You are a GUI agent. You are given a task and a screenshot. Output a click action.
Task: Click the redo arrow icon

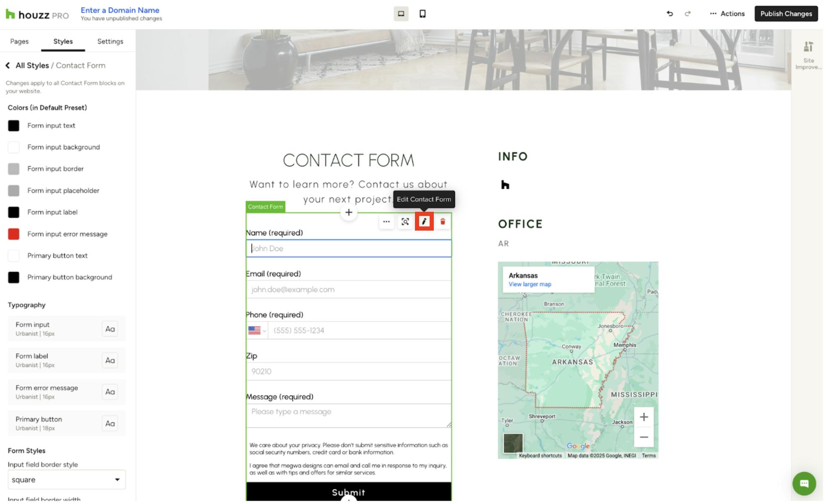[688, 13]
